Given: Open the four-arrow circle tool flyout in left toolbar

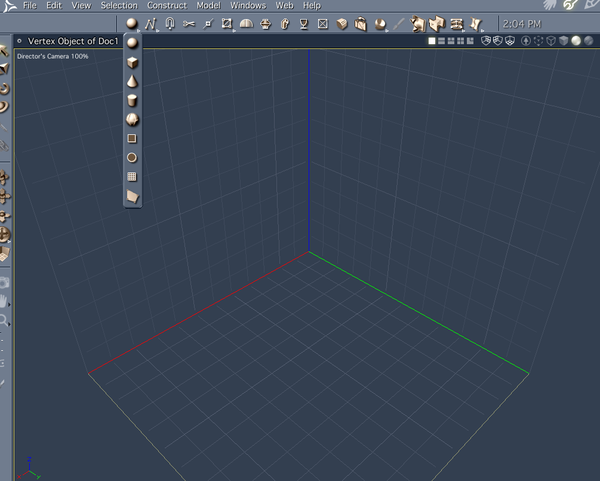Looking at the screenshot, I should pos(5,235).
